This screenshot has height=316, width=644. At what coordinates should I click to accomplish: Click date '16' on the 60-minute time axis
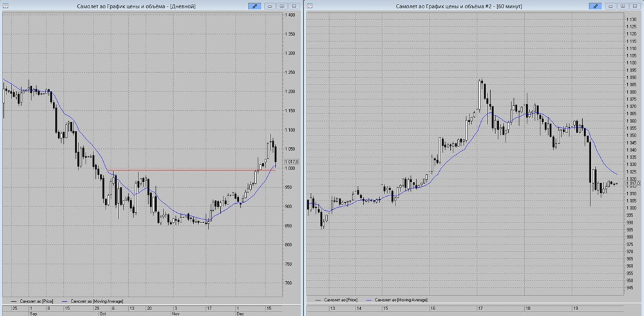(433, 308)
